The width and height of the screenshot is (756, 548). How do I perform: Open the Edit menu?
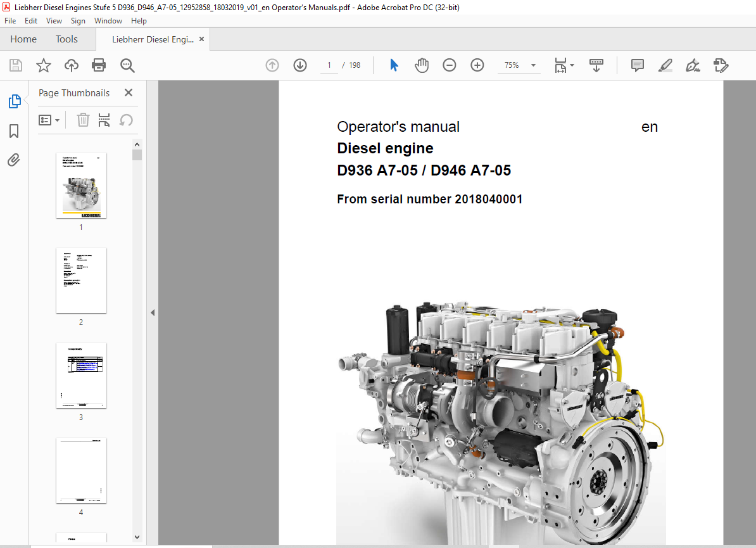(x=31, y=21)
